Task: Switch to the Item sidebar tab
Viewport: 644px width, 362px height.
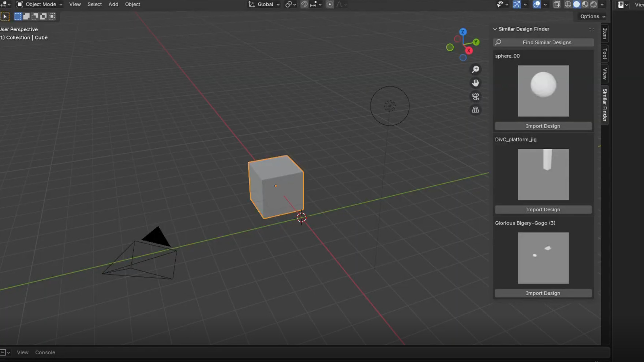Action: coord(604,34)
